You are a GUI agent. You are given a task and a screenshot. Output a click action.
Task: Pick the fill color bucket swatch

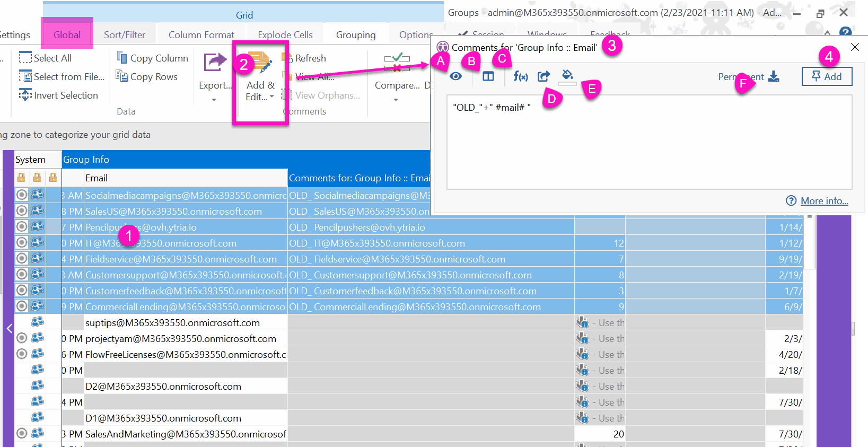pos(567,75)
